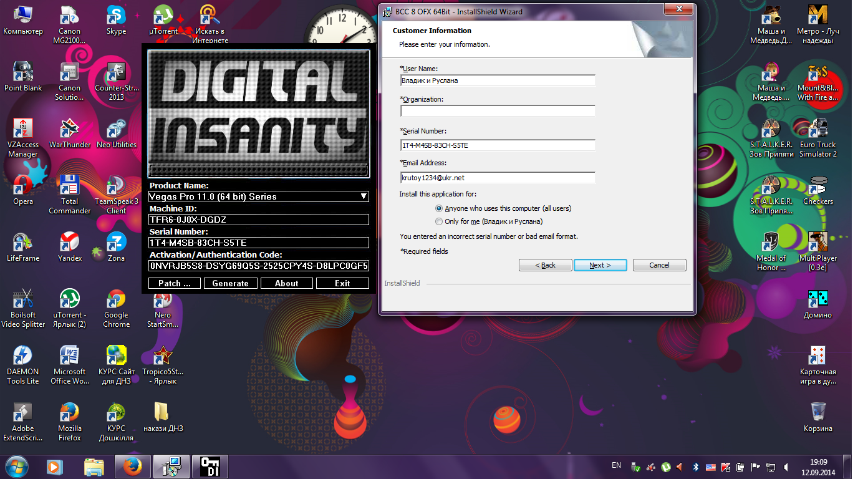Launch Google Chrome from desktop
This screenshot has height=489, width=868.
click(116, 309)
